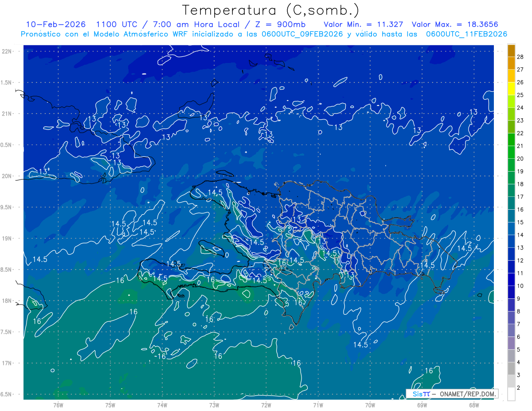Click the color bar label '22'
This screenshot has width=532, height=411.
(x=520, y=133)
